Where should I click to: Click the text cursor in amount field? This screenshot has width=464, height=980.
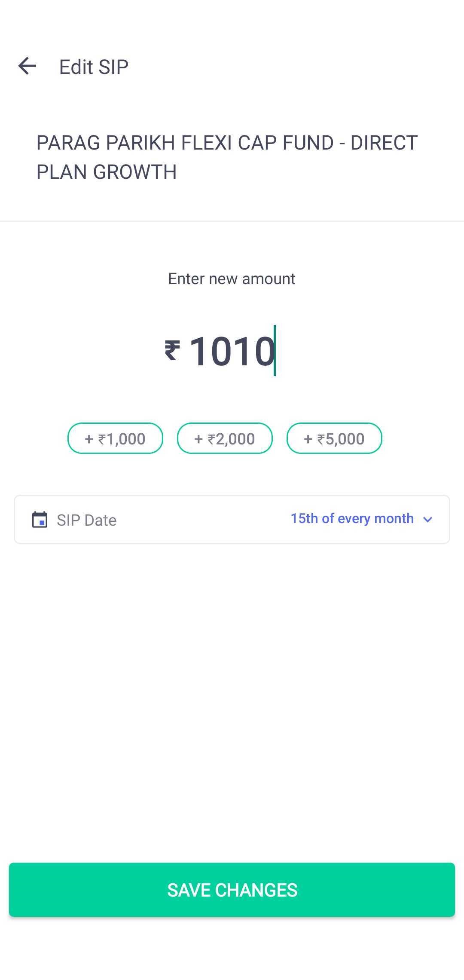tap(275, 350)
